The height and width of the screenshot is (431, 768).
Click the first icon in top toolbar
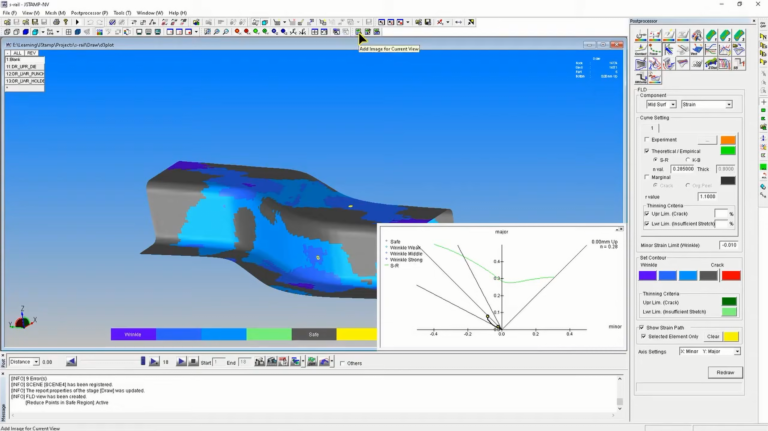pos(7,22)
